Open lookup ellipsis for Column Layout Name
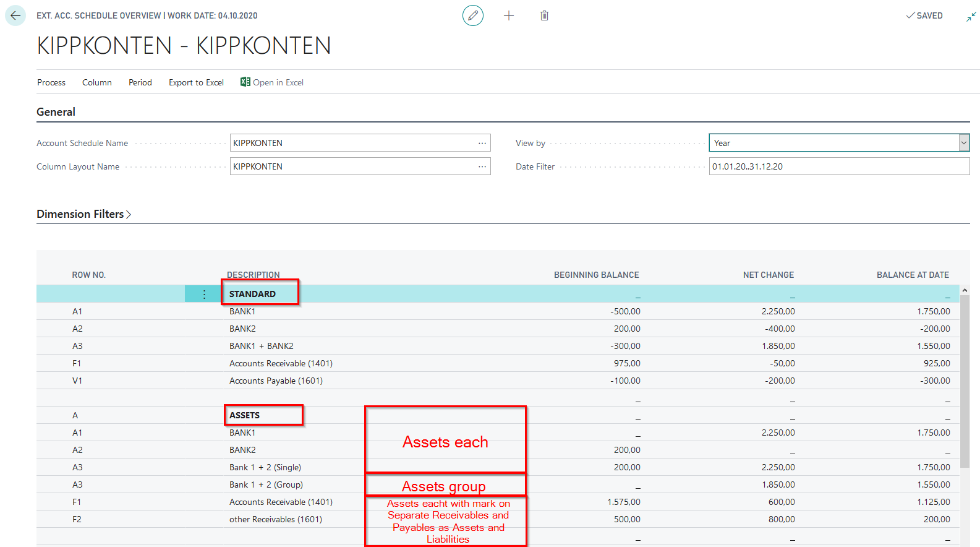The image size is (980, 547). coord(482,166)
